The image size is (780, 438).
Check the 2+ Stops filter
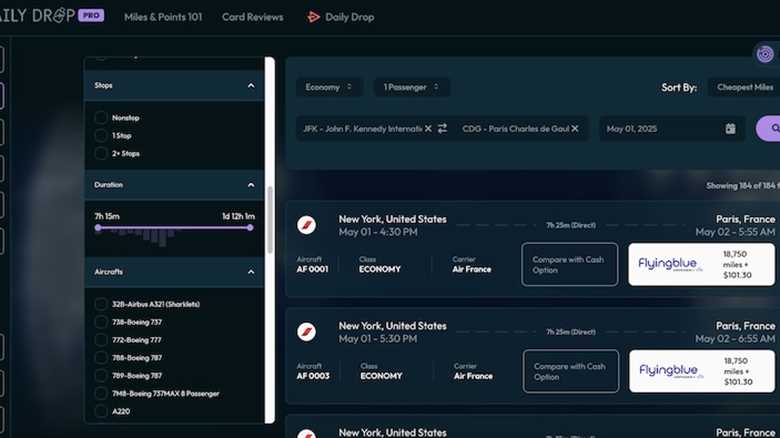(100, 153)
